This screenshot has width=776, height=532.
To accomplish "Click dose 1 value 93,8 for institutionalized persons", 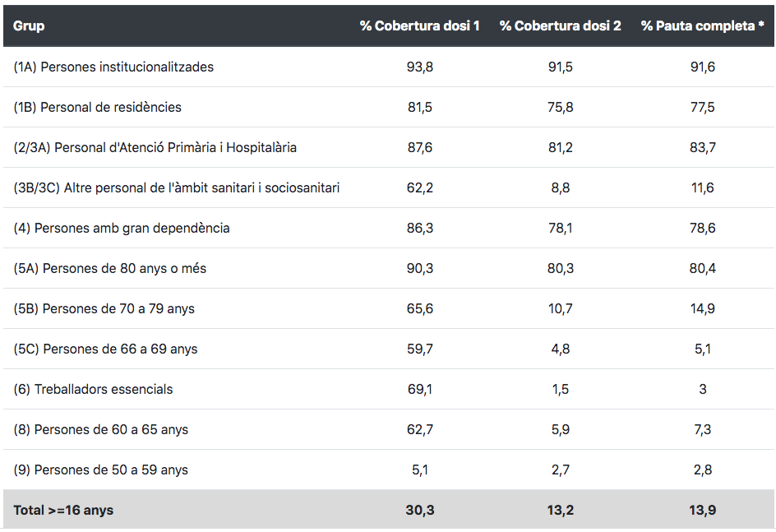I will pyautogui.click(x=419, y=67).
